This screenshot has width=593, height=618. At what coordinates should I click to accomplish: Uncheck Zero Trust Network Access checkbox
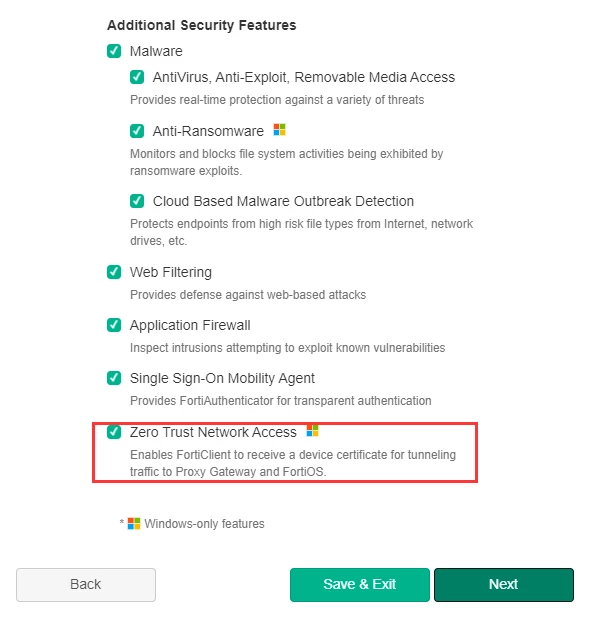(x=114, y=432)
